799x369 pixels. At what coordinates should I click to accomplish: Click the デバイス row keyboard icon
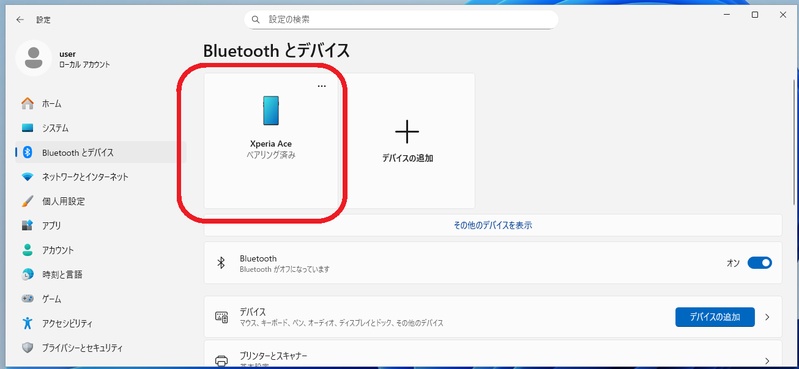221,317
